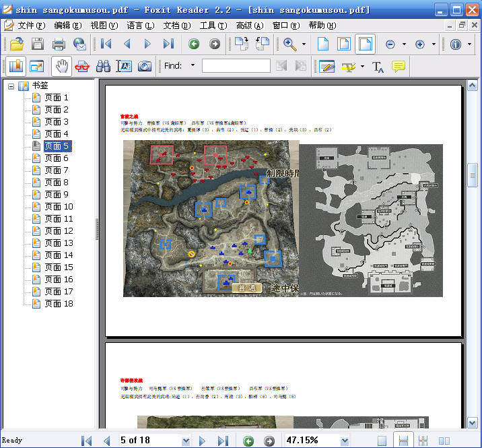Click the red glasses reading icon

(x=82, y=66)
